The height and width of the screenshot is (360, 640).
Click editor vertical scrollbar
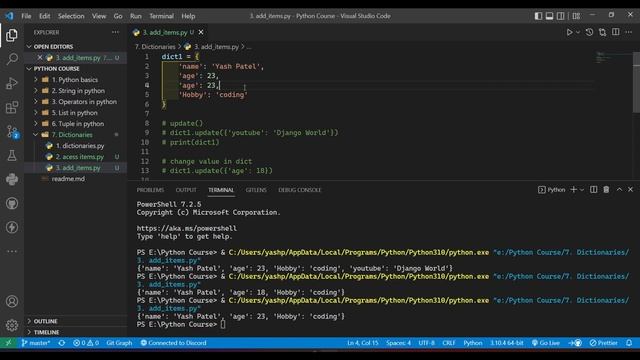pyautogui.click(x=636, y=82)
